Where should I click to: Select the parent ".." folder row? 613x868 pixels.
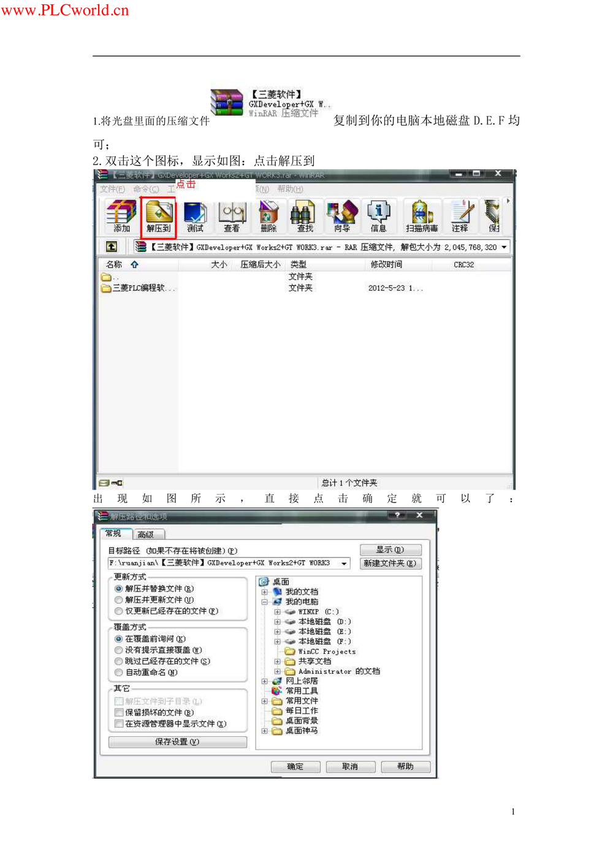point(110,277)
